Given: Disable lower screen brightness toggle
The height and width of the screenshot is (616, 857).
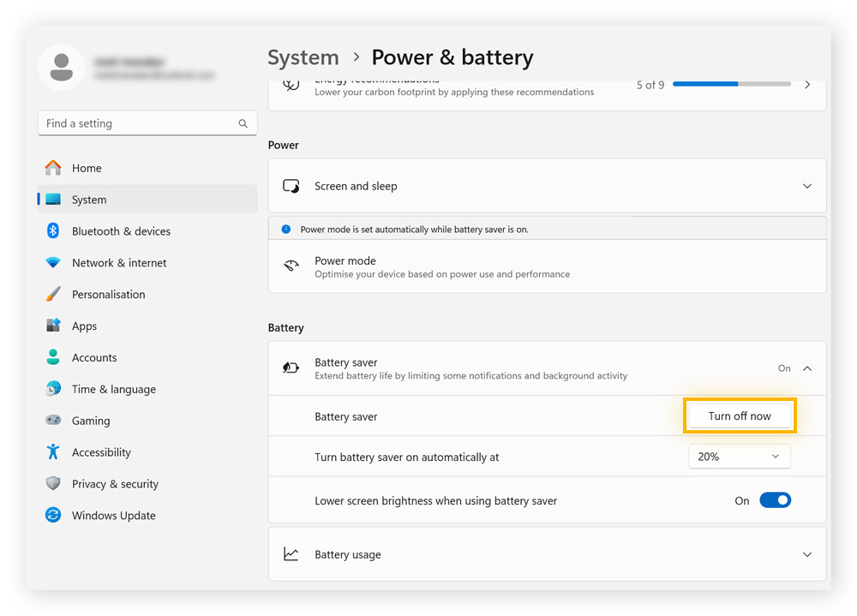Looking at the screenshot, I should click(775, 500).
